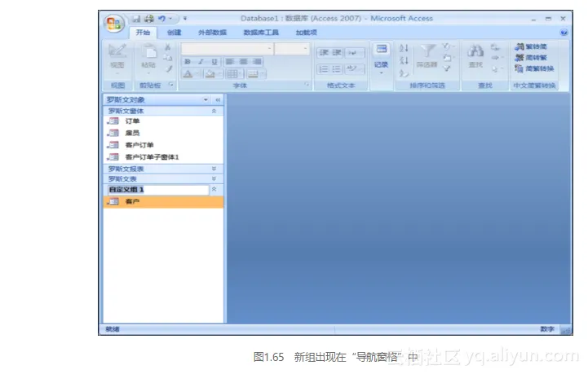The height and width of the screenshot is (374, 588).
Task: Click the increase indent icon
Action: click(337, 52)
